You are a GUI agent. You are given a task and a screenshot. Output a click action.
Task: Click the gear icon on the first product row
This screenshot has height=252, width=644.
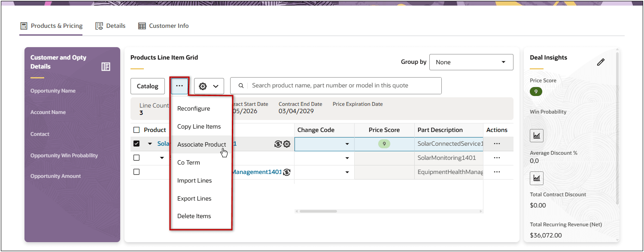tap(287, 144)
